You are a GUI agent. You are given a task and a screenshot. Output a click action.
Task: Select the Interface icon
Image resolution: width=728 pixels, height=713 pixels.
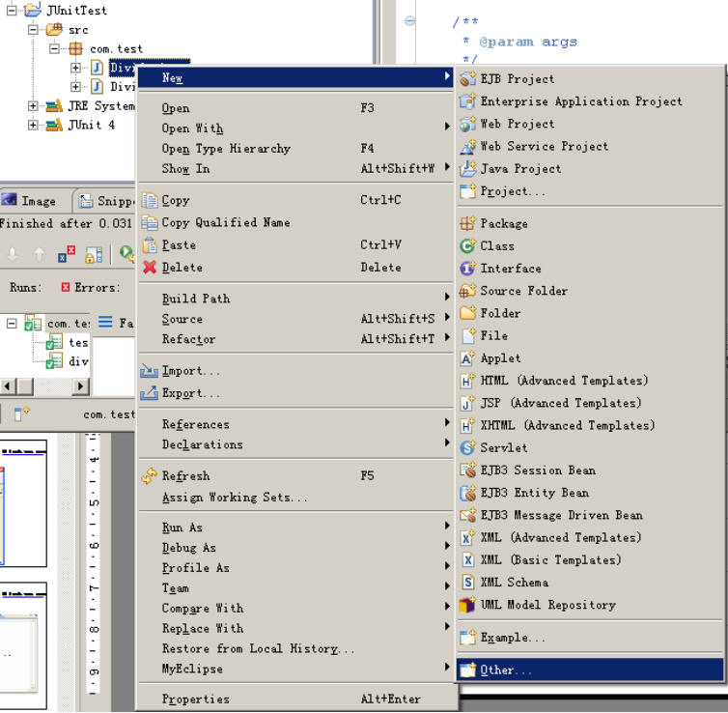click(467, 268)
